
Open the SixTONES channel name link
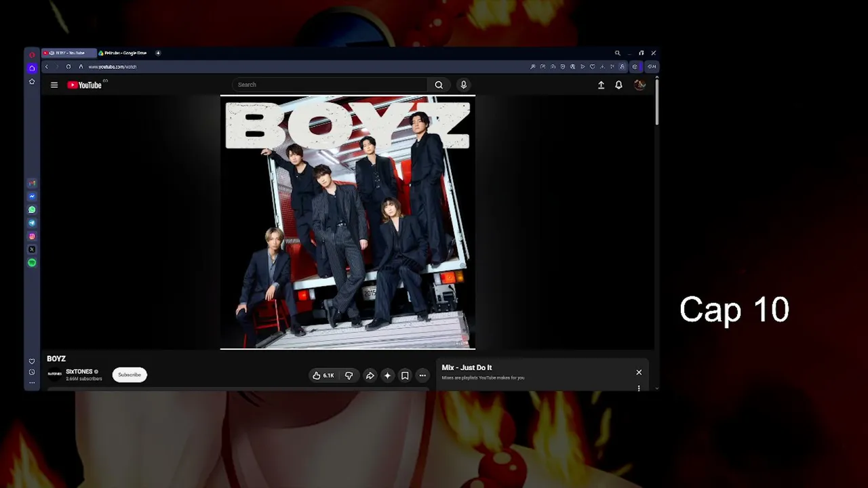coord(79,371)
